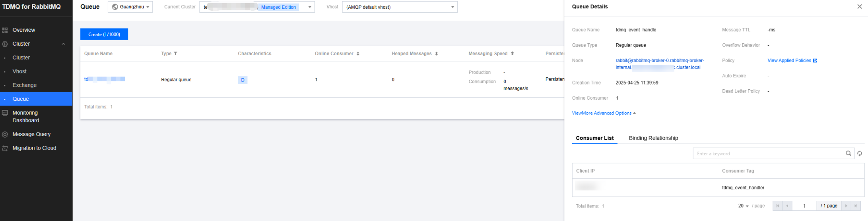Go to previous page of consumer list
The height and width of the screenshot is (221, 868).
(787, 206)
